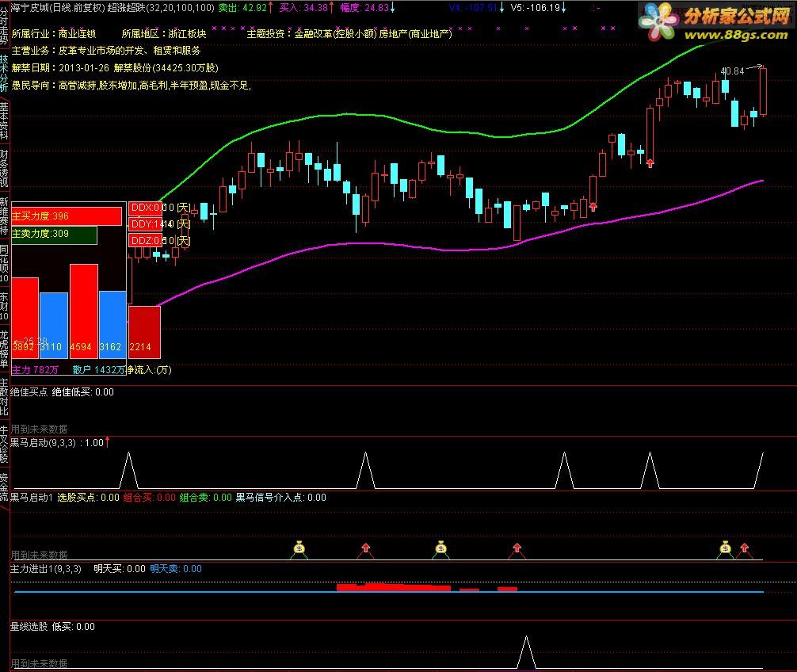Image resolution: width=797 pixels, height=672 pixels.
Task: Select the 龙虎榜单 sidebar tab
Action: (4, 349)
